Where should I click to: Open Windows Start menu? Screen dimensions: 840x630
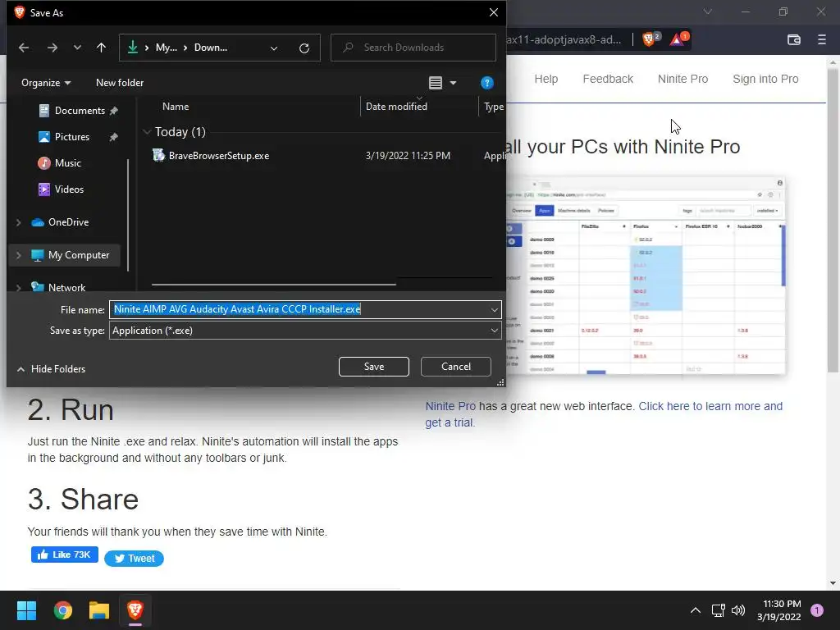[x=26, y=610]
